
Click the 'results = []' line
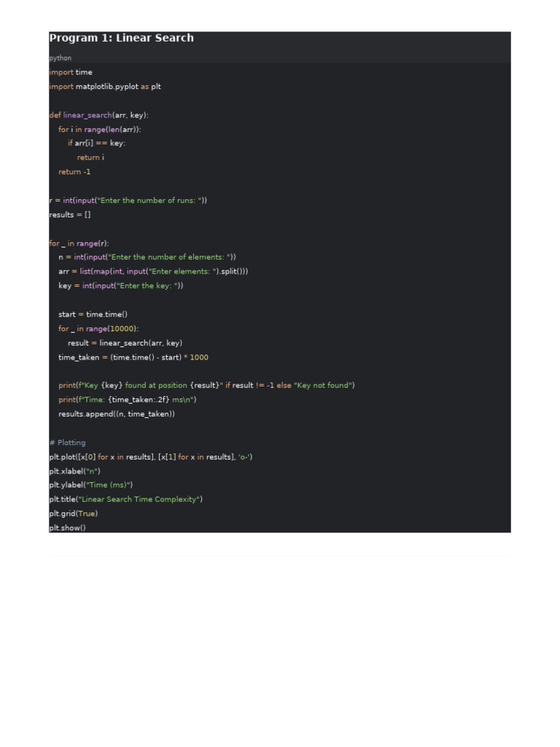pos(70,215)
